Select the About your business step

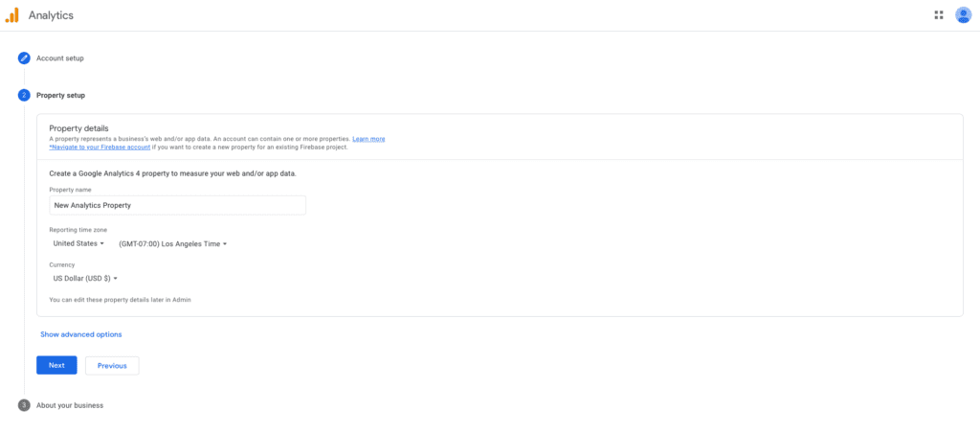70,405
